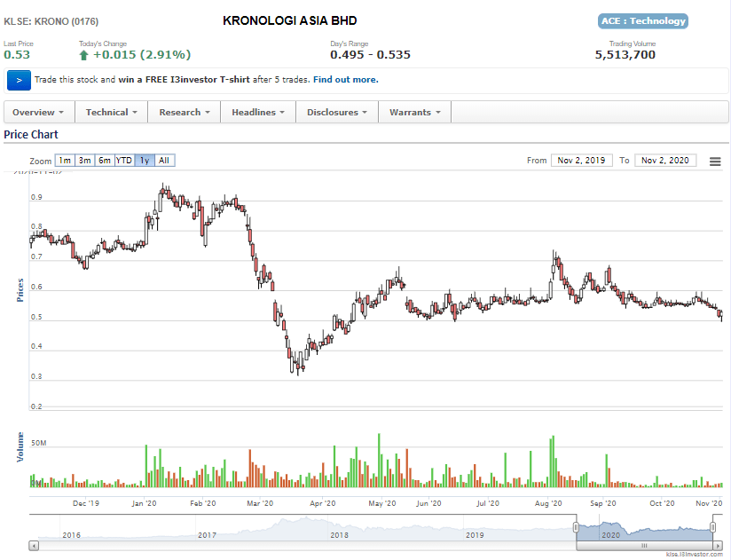The width and height of the screenshot is (731, 560).
Task: Click the navigator scrollbar left arrow
Action: click(x=34, y=545)
